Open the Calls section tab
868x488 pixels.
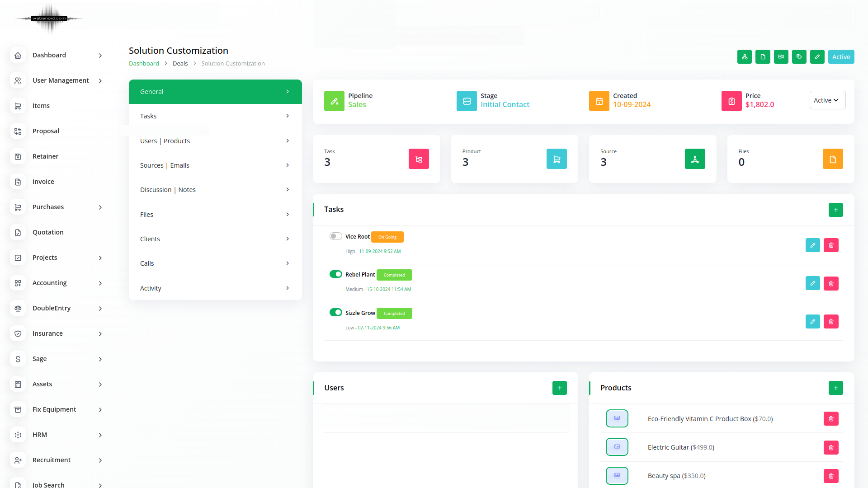[x=215, y=263]
